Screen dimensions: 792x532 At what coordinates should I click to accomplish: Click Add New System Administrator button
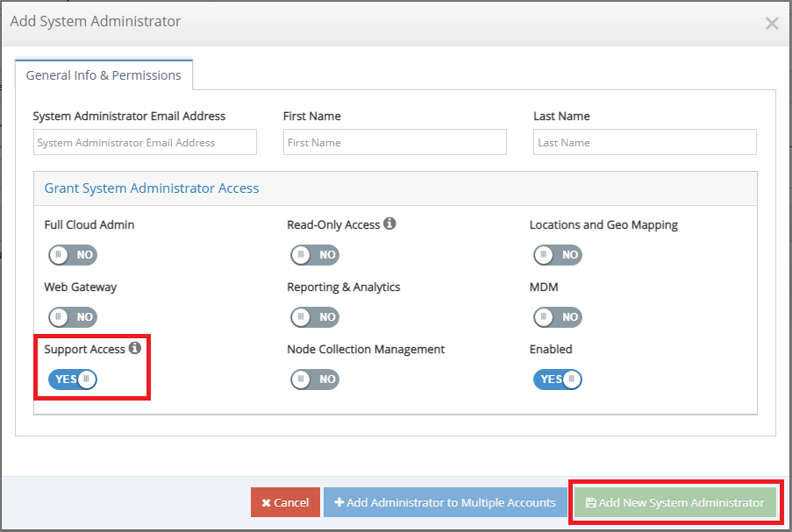675,502
